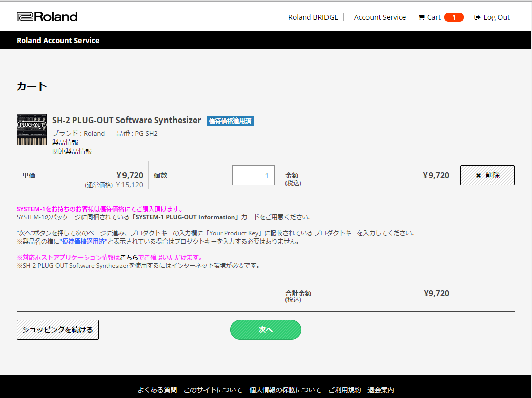The height and width of the screenshot is (398, 532).
Task: Click the green 次へ button
Action: click(266, 330)
